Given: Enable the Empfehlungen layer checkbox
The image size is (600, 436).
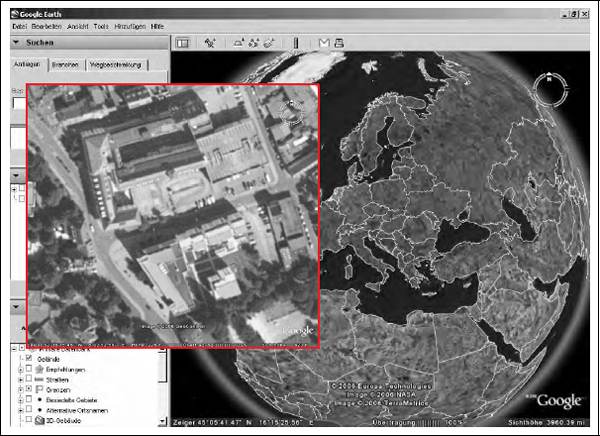Looking at the screenshot, I should point(29,369).
